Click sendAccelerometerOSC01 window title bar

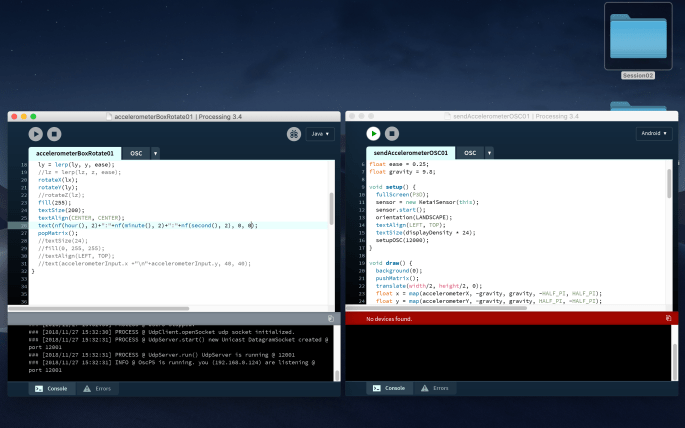coord(512,116)
